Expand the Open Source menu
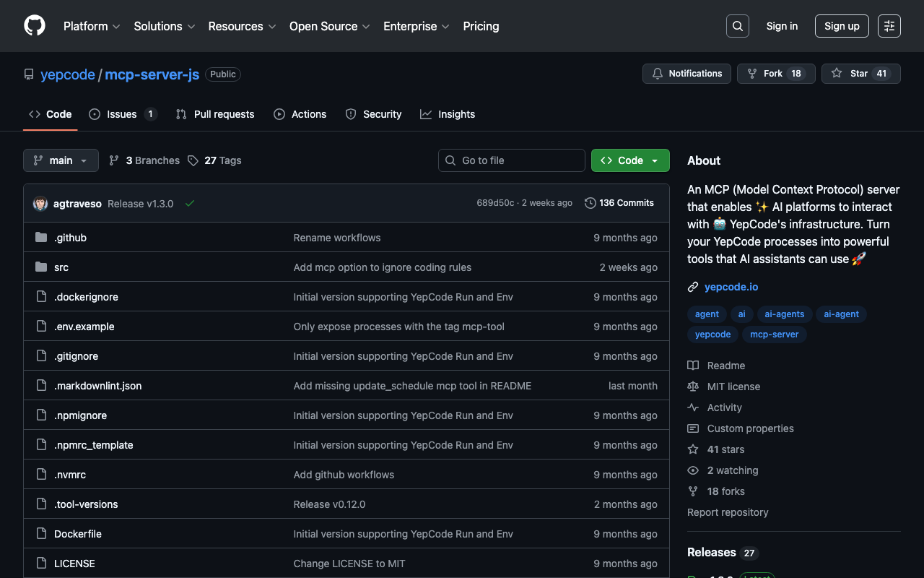Screen dimensions: 924x578 point(329,26)
